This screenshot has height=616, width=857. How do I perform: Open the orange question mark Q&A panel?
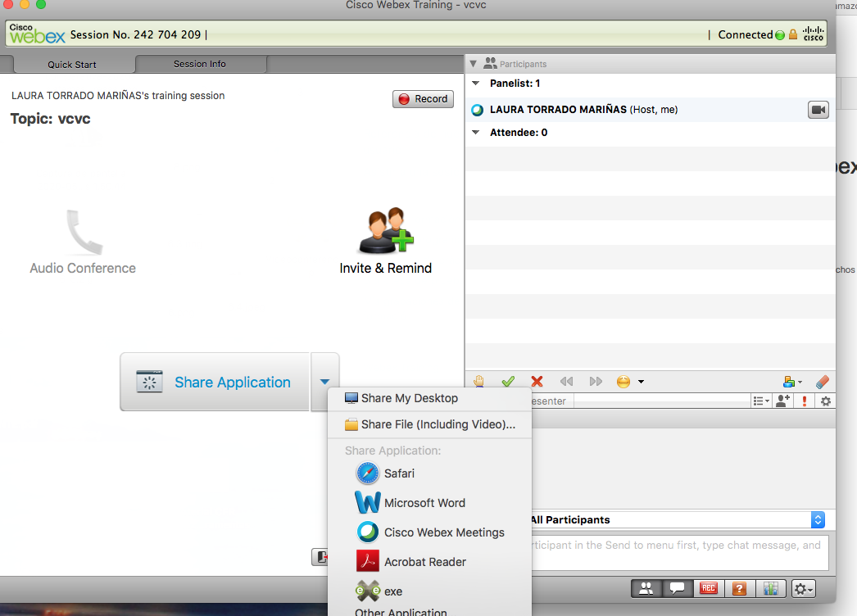pos(738,588)
